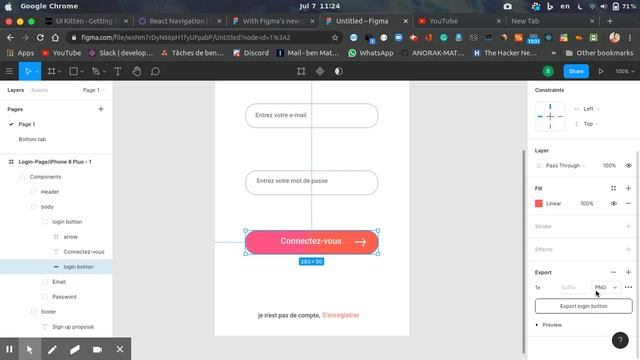The image size is (640, 360).
Task: Open the Discord bookmark
Action: (251, 53)
